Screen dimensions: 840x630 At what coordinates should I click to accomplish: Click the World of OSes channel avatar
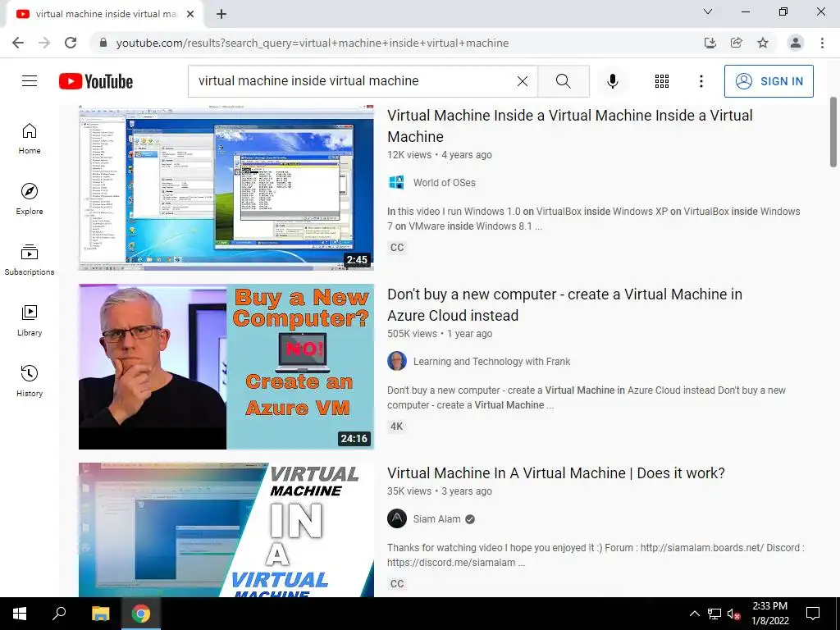point(396,183)
